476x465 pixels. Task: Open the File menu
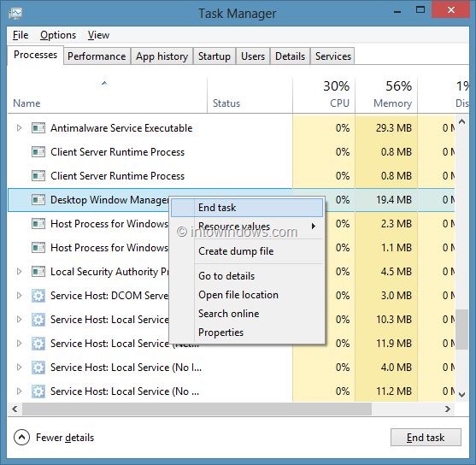(x=21, y=35)
